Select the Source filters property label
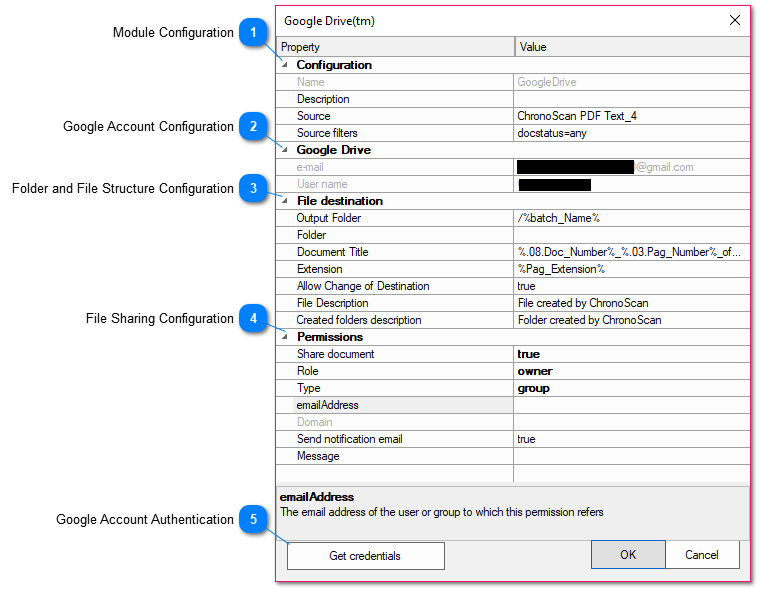 pyautogui.click(x=327, y=133)
